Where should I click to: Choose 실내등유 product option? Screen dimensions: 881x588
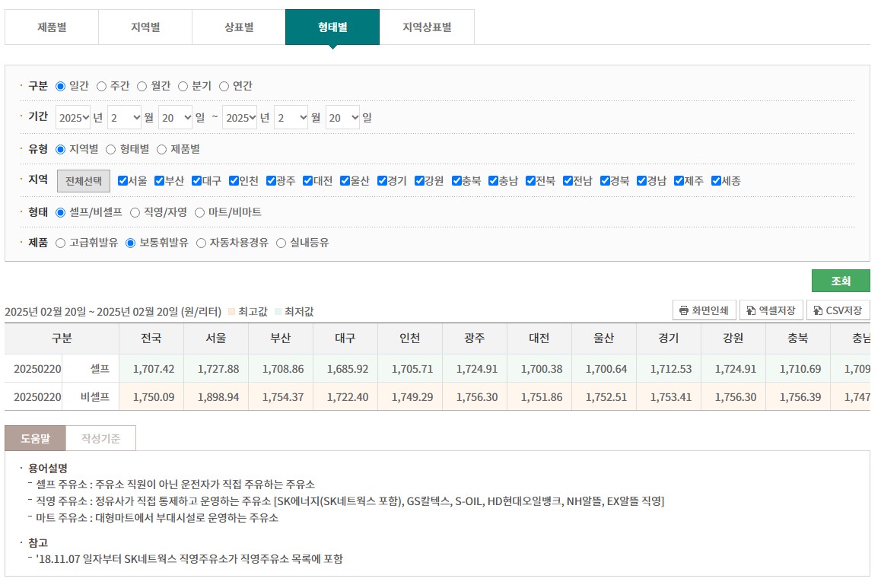coord(281,243)
